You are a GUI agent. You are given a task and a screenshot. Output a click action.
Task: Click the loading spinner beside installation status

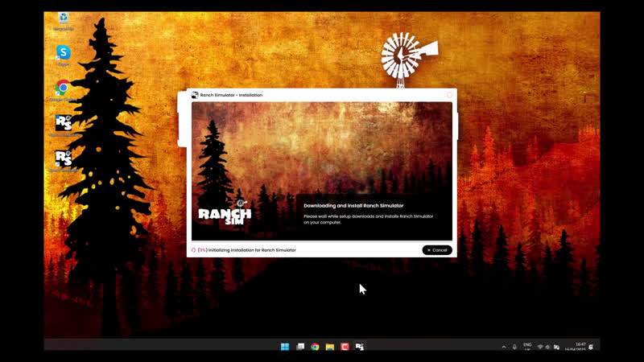point(193,250)
